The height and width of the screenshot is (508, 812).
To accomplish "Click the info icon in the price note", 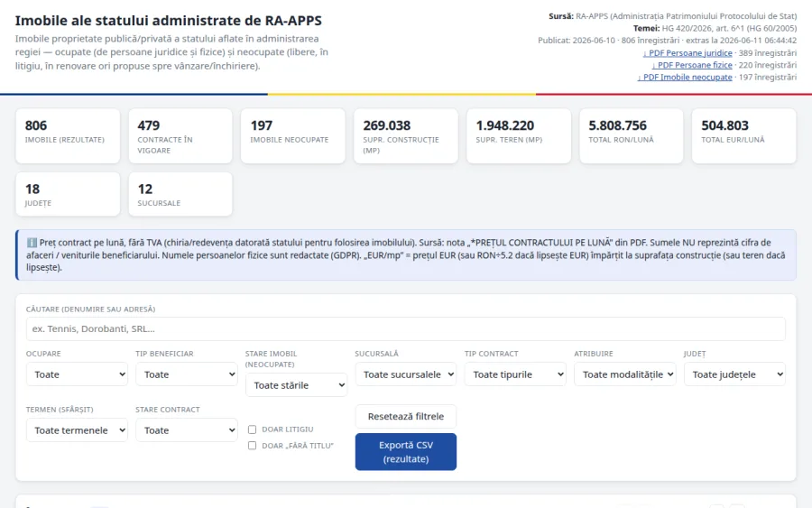I will tap(32, 243).
